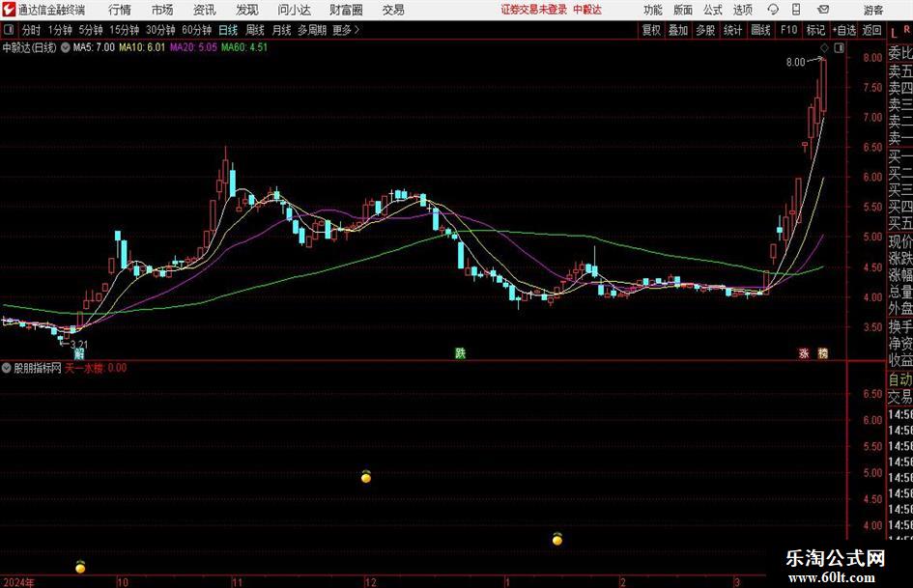This screenshot has width=913, height=588.
Task: Click the 证券交易未登录 login link
Action: (x=533, y=10)
